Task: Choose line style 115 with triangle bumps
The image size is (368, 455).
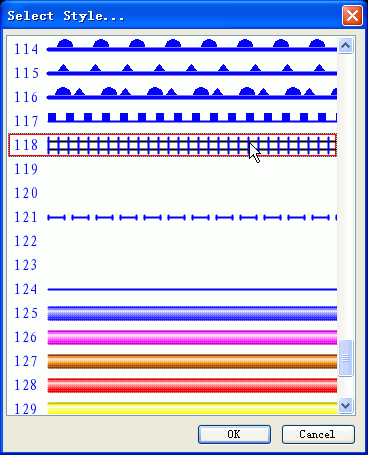Action: point(172,73)
